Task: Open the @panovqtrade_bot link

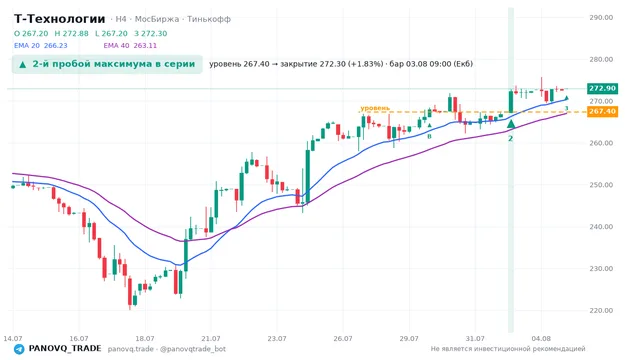Action: (193, 349)
